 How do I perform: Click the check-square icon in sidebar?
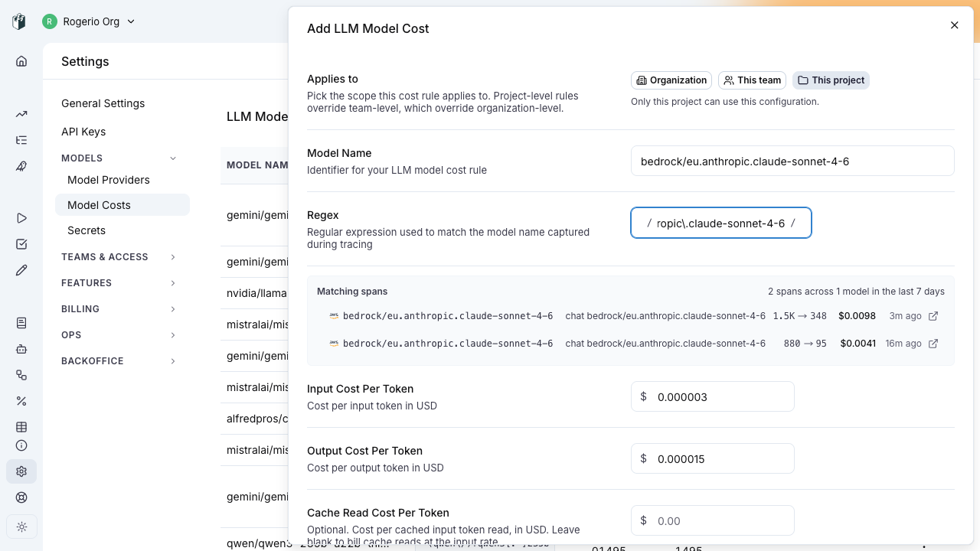[21, 244]
